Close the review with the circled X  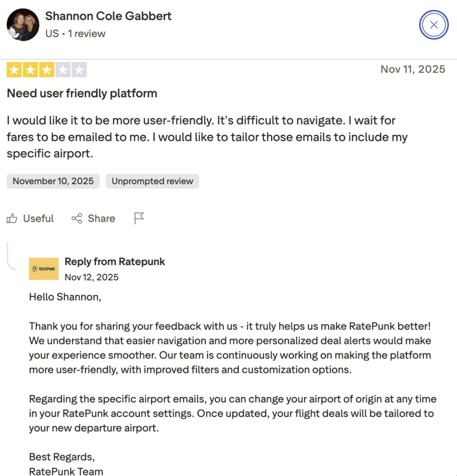pyautogui.click(x=434, y=25)
